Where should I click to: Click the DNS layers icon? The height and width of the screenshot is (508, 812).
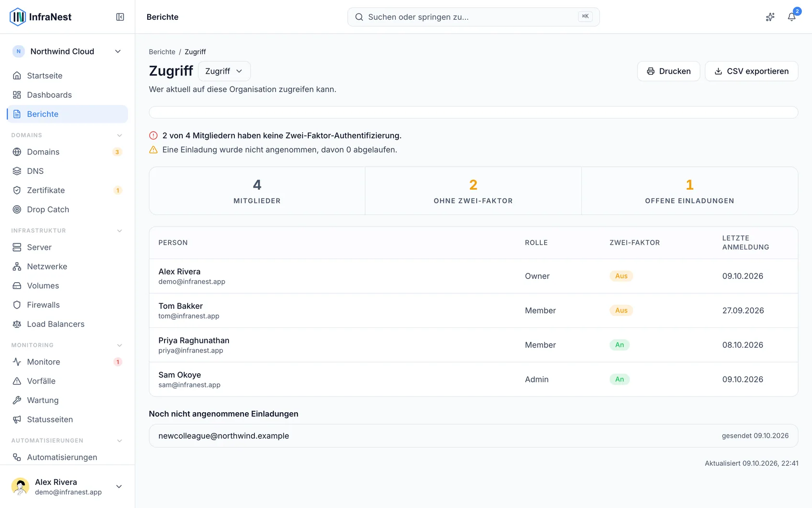tap(17, 171)
